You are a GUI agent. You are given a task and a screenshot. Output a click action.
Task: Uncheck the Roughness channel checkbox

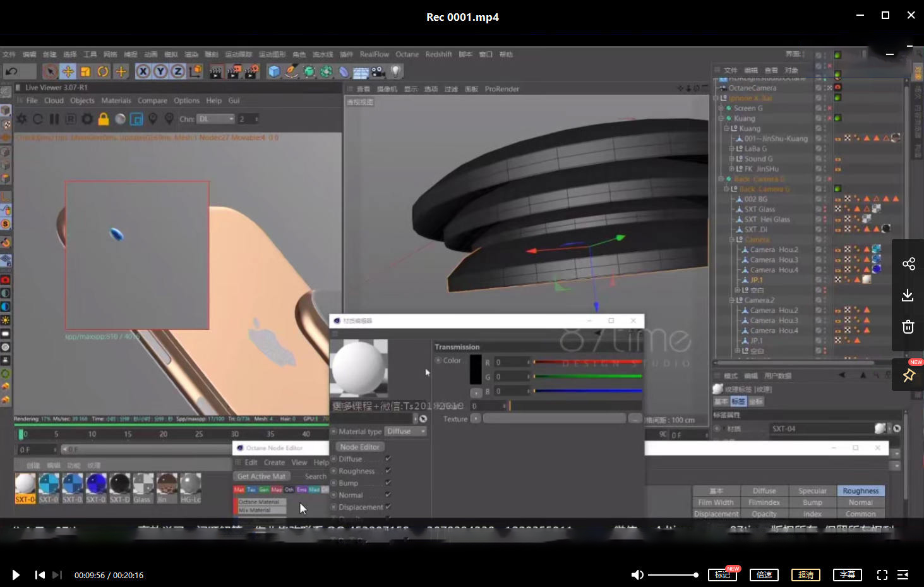coord(388,471)
